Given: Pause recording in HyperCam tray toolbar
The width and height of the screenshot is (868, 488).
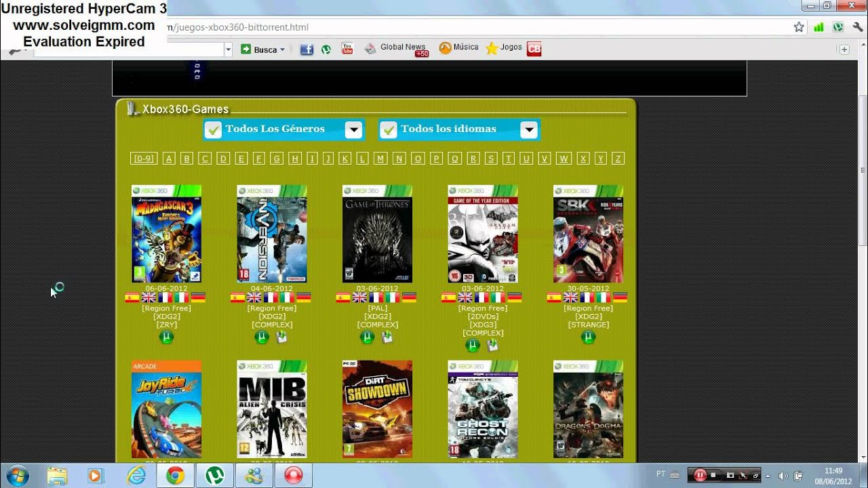Looking at the screenshot, I should [700, 475].
